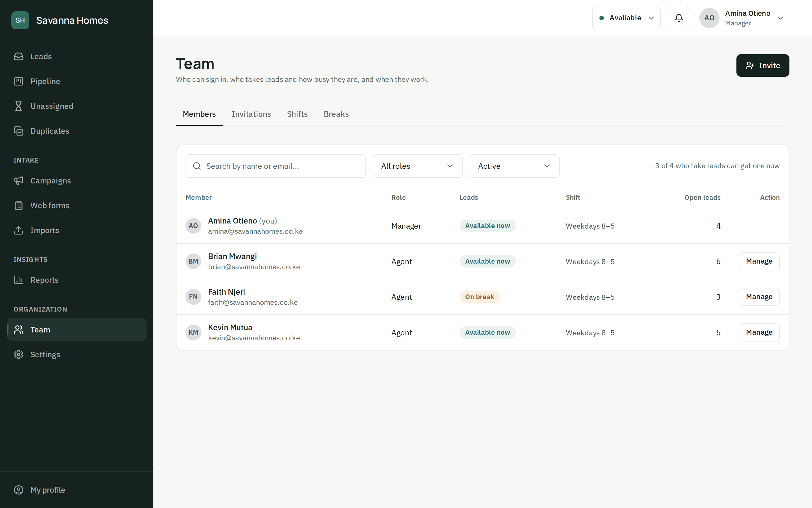
Task: Open notifications bell
Action: tap(678, 18)
